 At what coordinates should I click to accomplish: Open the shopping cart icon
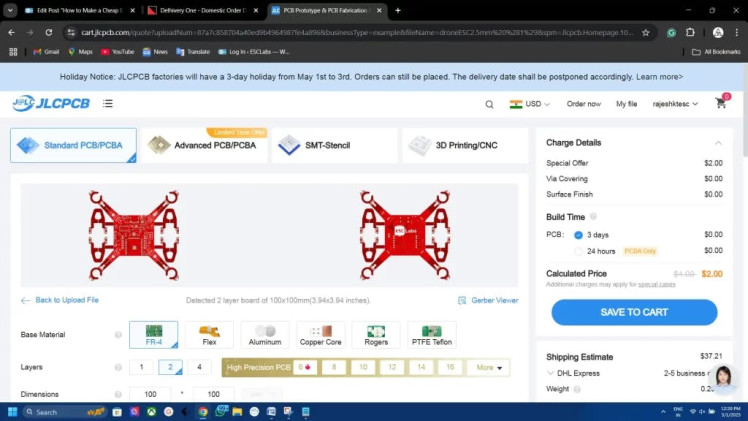point(721,103)
